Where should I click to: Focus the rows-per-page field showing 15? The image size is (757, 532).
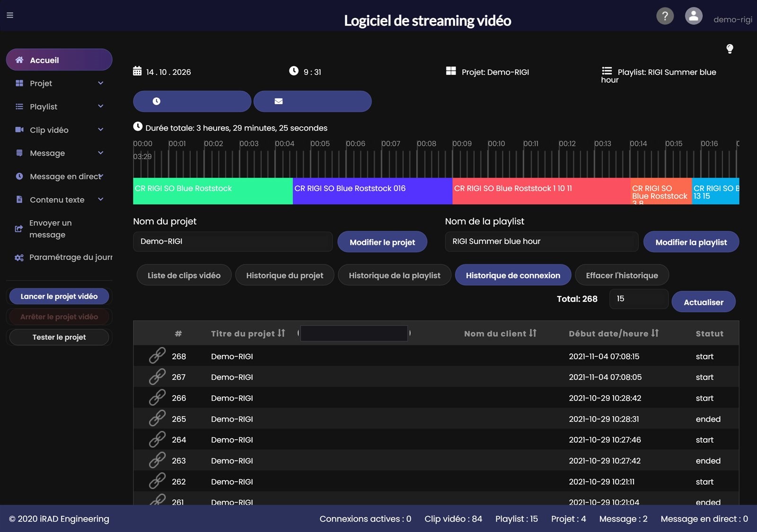click(639, 299)
